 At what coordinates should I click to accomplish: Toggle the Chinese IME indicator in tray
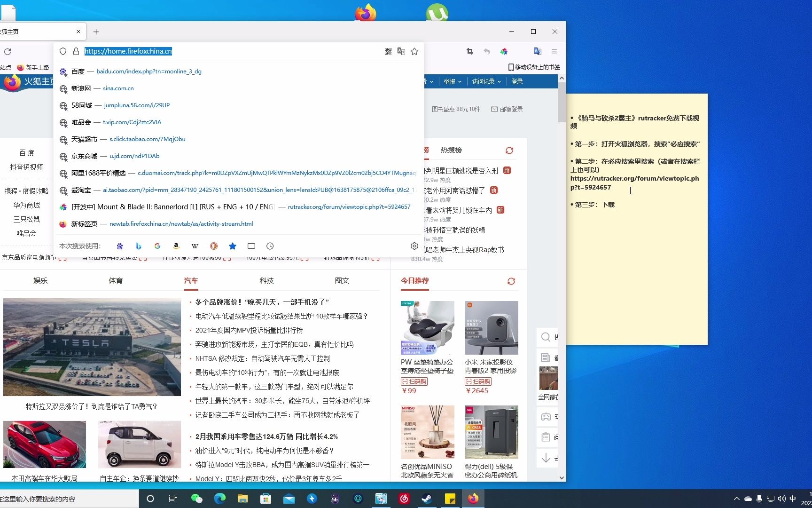[x=793, y=499]
